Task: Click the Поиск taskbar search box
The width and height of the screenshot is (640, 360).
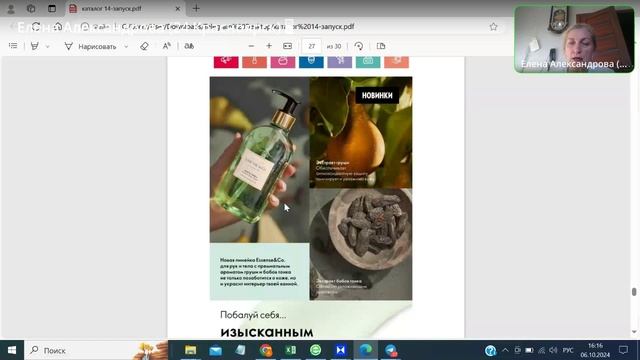Action: [96, 350]
